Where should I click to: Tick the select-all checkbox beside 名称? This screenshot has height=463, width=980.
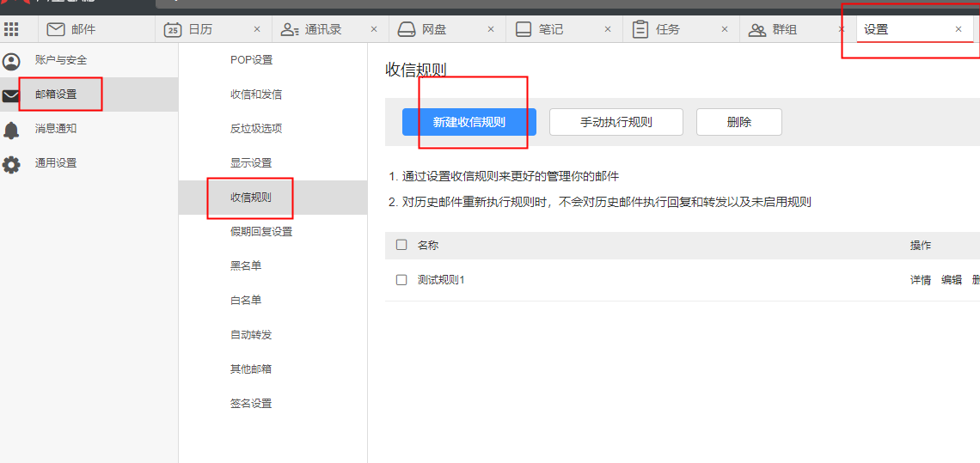[x=401, y=245]
